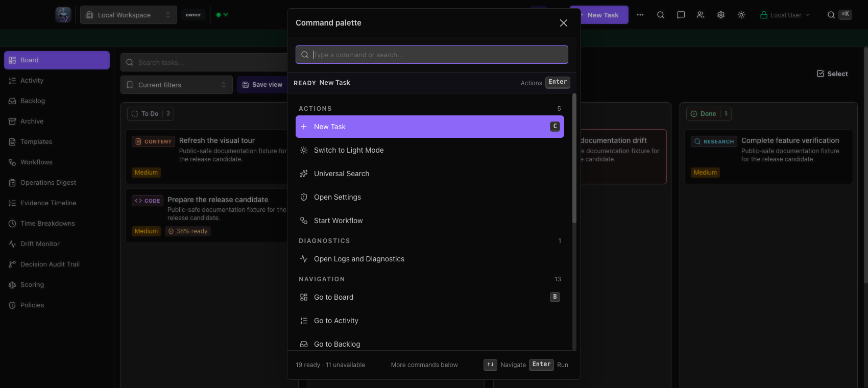
Task: Click the connection status indicator
Action: click(222, 15)
